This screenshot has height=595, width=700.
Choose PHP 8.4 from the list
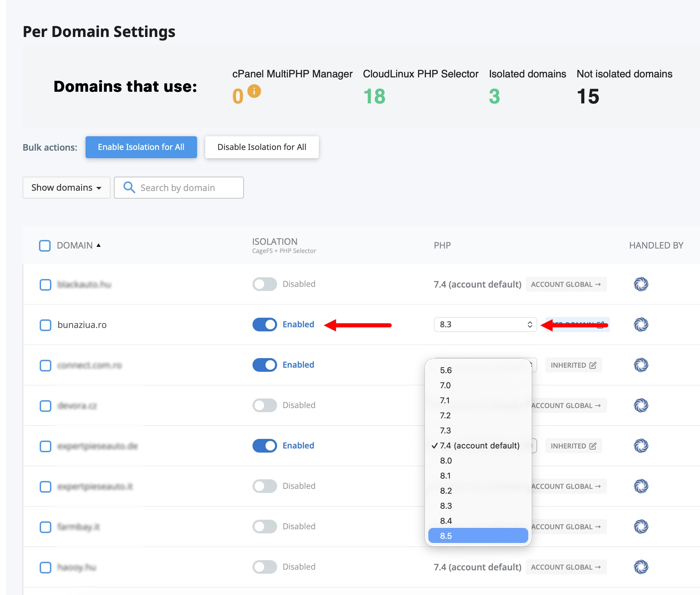point(478,521)
